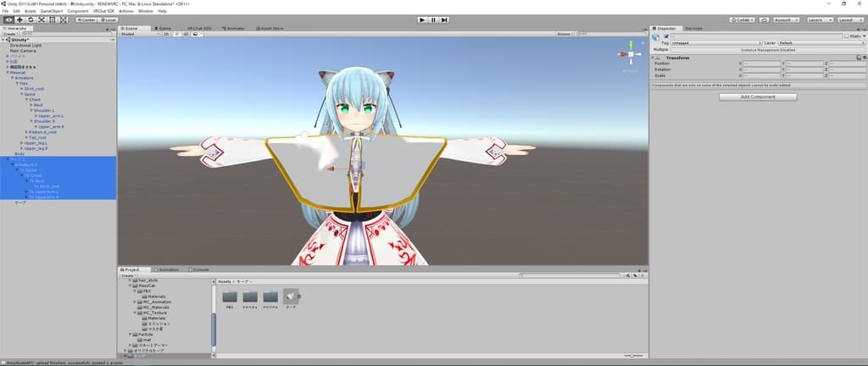Select the Particle folder in Project
Viewport: 868px width, 366px height.
[146, 335]
